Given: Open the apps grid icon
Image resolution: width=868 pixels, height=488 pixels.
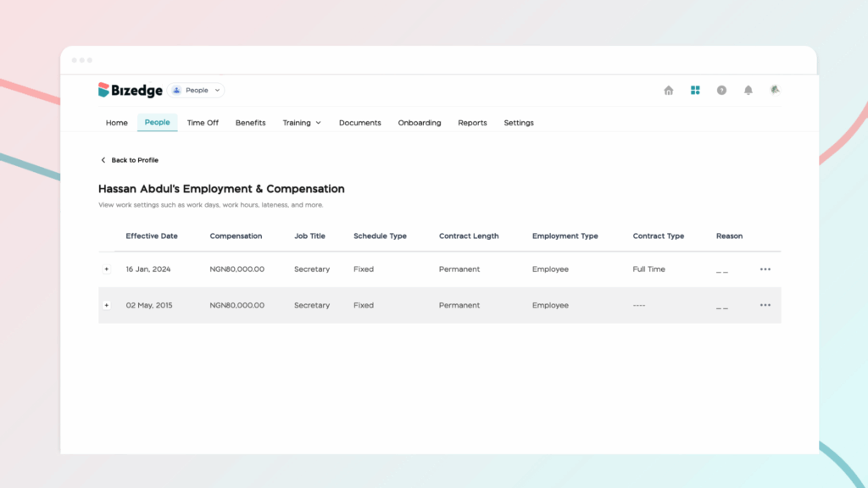Looking at the screenshot, I should coord(695,90).
